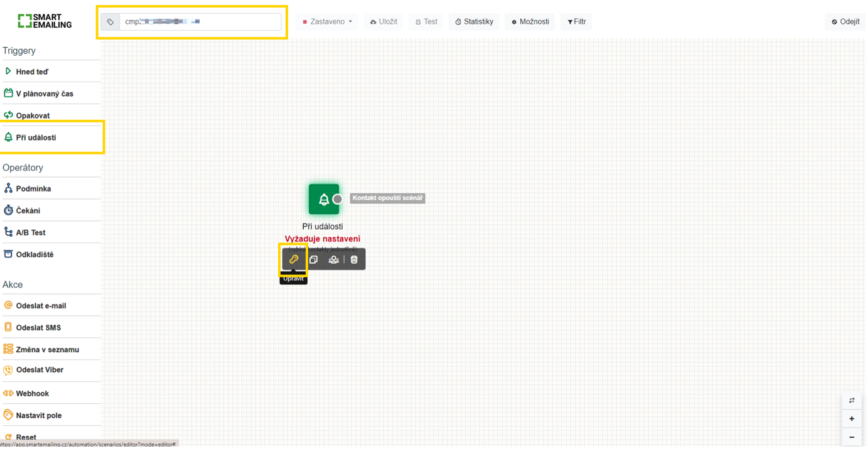Click the duplicate node icon
The width and height of the screenshot is (868, 449).
(313, 259)
